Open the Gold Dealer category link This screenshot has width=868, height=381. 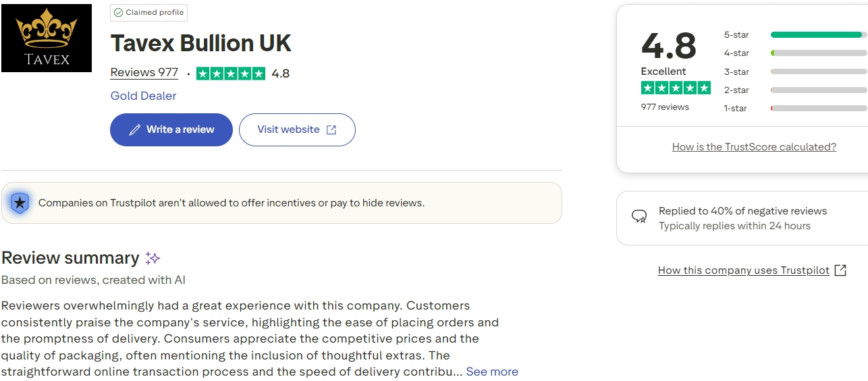coord(143,96)
